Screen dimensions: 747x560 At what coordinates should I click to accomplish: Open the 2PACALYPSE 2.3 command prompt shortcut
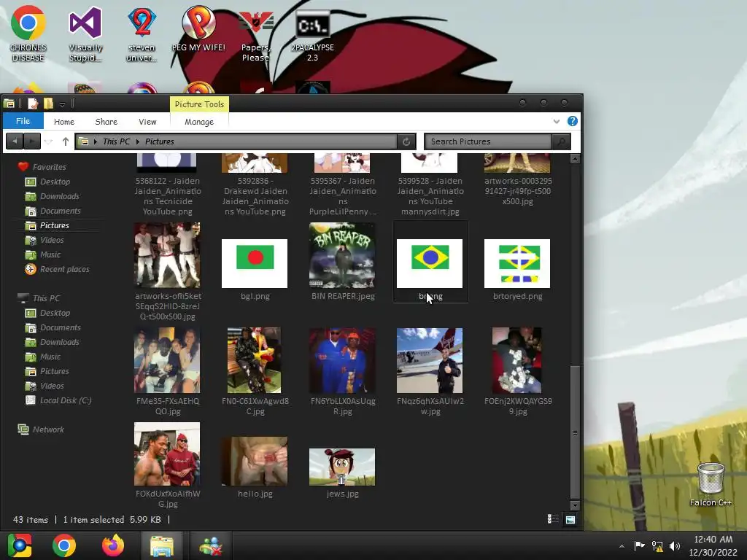pos(312,36)
